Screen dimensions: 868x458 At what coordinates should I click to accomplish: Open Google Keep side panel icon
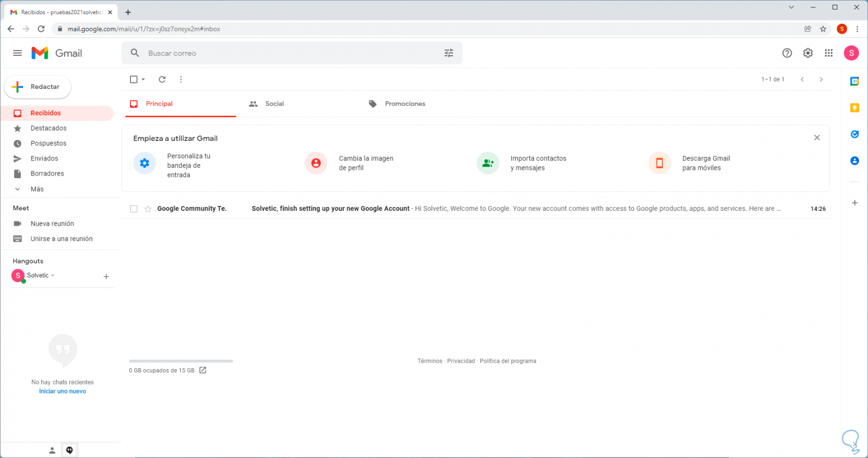pos(855,108)
